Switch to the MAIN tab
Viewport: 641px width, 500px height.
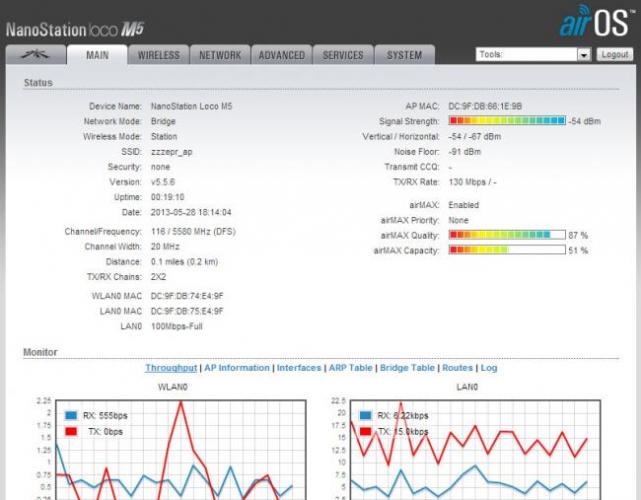[x=97, y=55]
